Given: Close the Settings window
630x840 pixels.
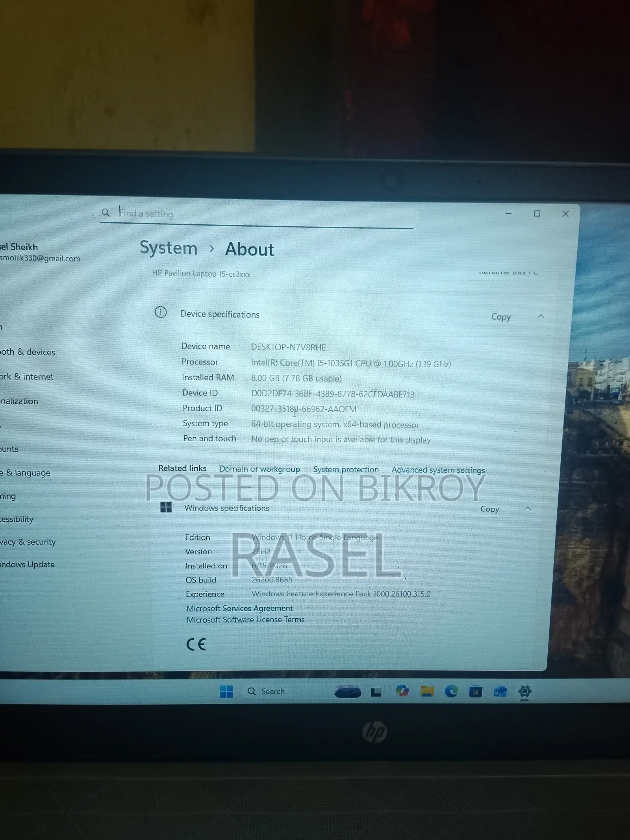Looking at the screenshot, I should pyautogui.click(x=565, y=214).
